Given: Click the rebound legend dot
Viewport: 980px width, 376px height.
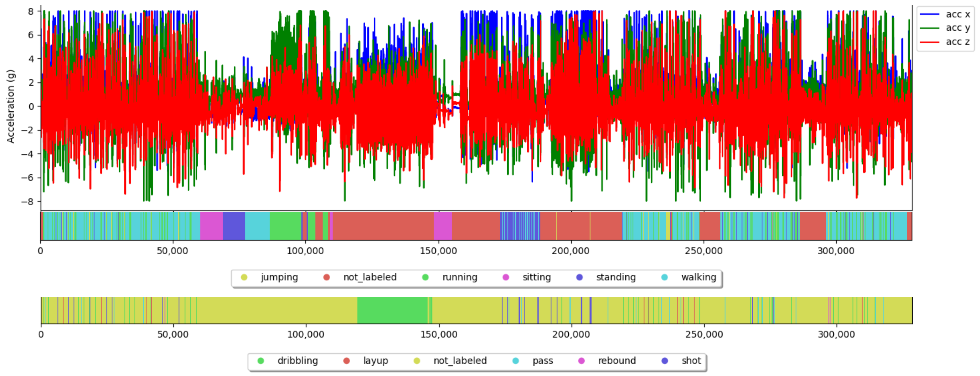Looking at the screenshot, I should click(581, 361).
